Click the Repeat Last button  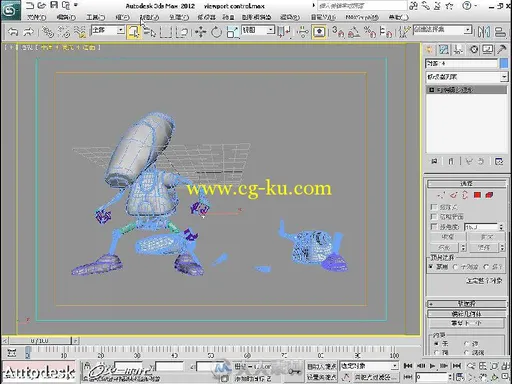(x=467, y=323)
